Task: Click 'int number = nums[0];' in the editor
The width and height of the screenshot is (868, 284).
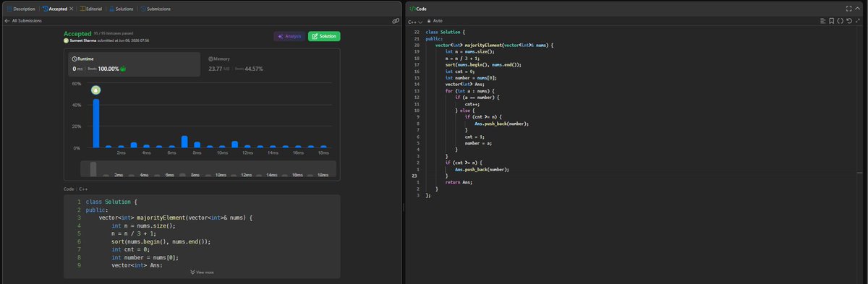Action: 471,78
